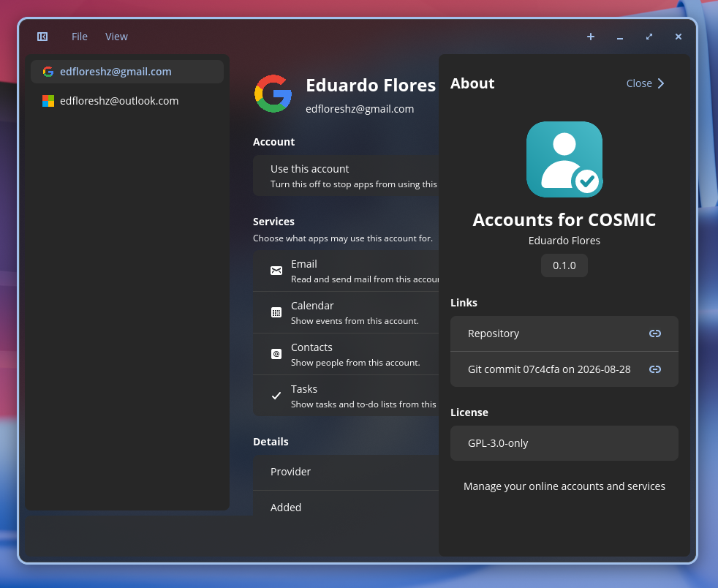Click the Contacts at-sign icon
Viewport: 718px width, 588px height.
pos(276,354)
